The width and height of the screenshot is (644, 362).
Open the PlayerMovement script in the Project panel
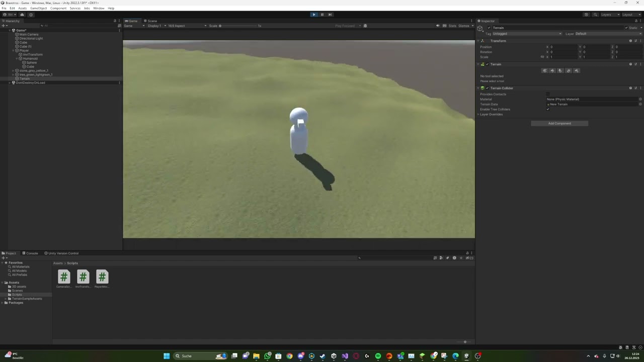[x=102, y=277]
